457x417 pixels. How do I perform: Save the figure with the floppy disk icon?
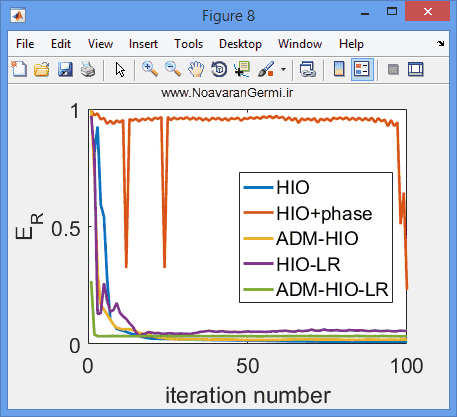(65, 69)
